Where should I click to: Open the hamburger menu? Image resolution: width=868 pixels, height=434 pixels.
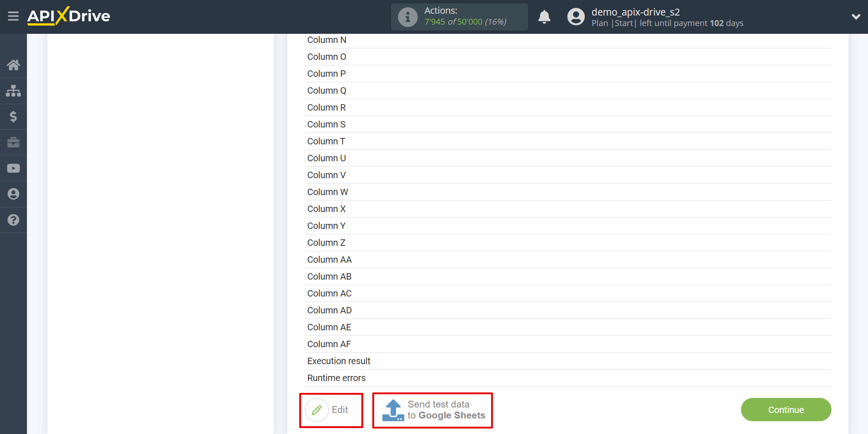click(13, 16)
